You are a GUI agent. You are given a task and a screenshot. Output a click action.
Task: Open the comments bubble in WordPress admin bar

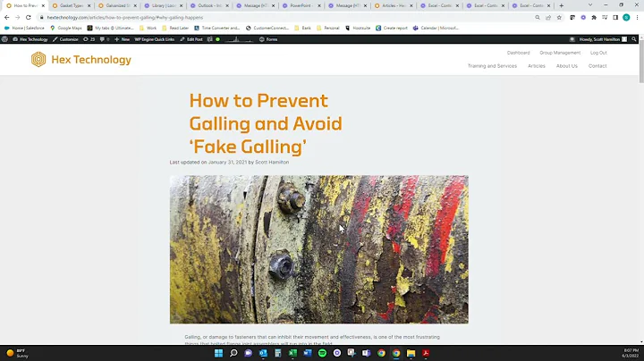pos(105,39)
